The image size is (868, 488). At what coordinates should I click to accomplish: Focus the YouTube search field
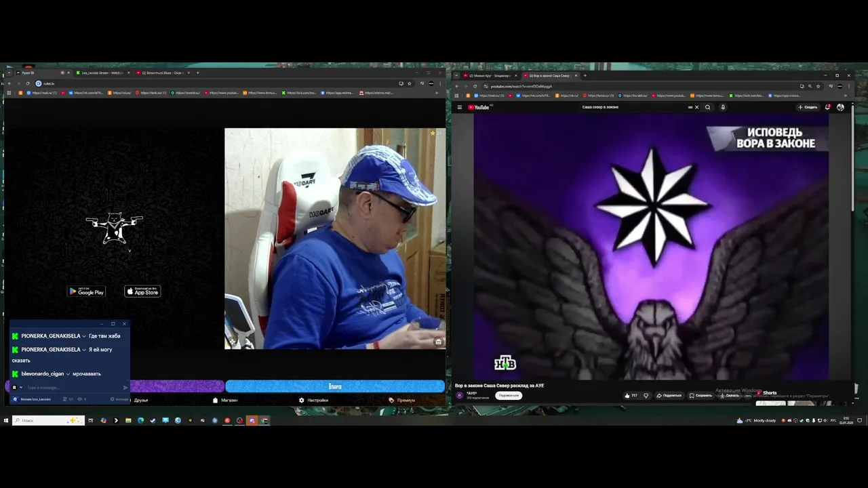[634, 107]
